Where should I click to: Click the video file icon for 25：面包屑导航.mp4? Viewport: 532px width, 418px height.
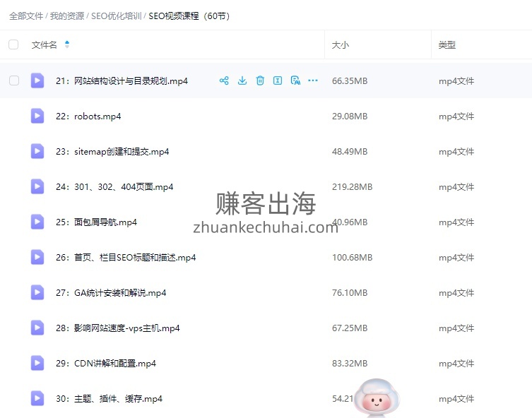tap(37, 222)
